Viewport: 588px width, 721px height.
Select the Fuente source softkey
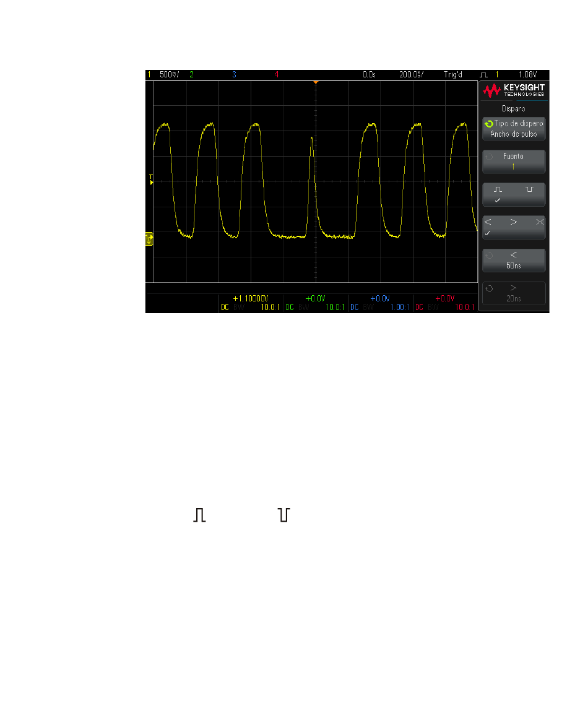coord(514,162)
